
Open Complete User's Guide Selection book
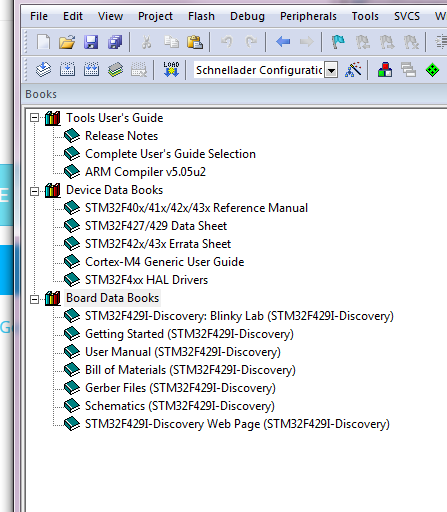[170, 154]
